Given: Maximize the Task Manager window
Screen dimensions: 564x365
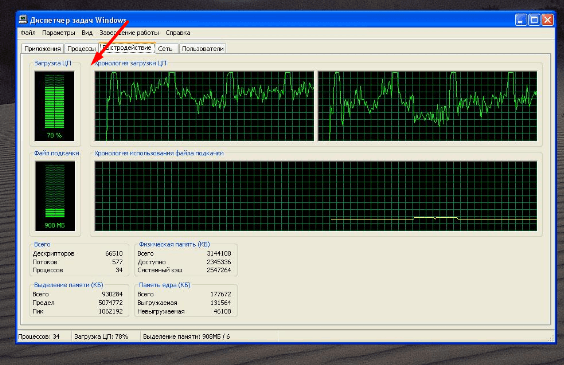Looking at the screenshot, I should click(x=534, y=20).
